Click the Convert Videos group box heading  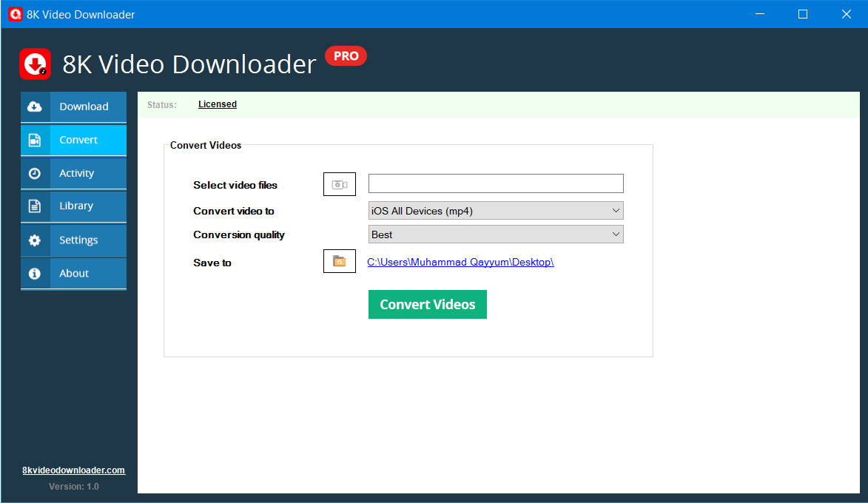[206, 145]
